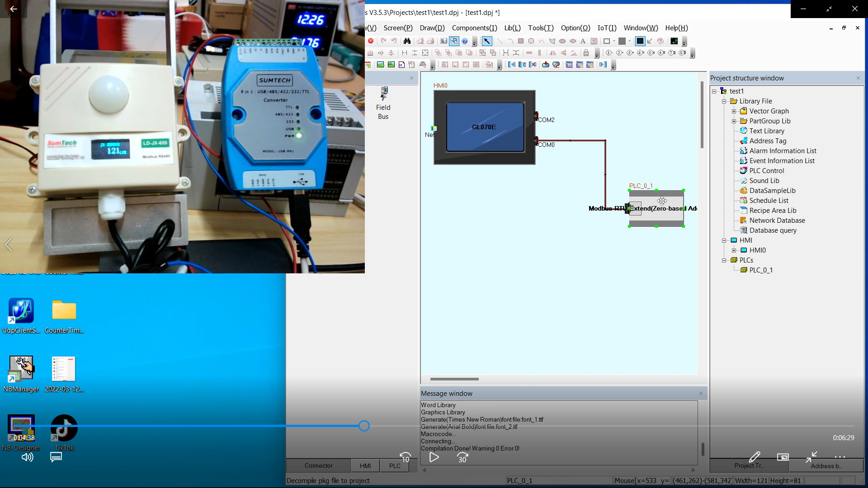Click the video progress slider handle
868x488 pixels.
click(x=364, y=426)
